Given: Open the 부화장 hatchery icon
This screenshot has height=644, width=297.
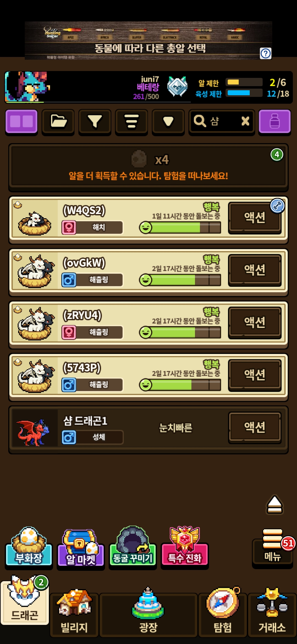Looking at the screenshot, I should click(29, 546).
